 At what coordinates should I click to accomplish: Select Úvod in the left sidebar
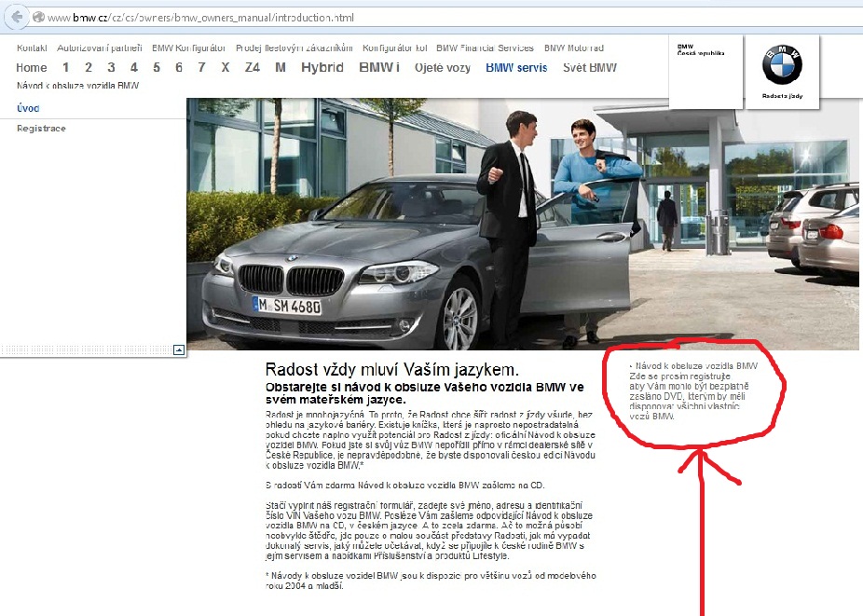click(28, 108)
